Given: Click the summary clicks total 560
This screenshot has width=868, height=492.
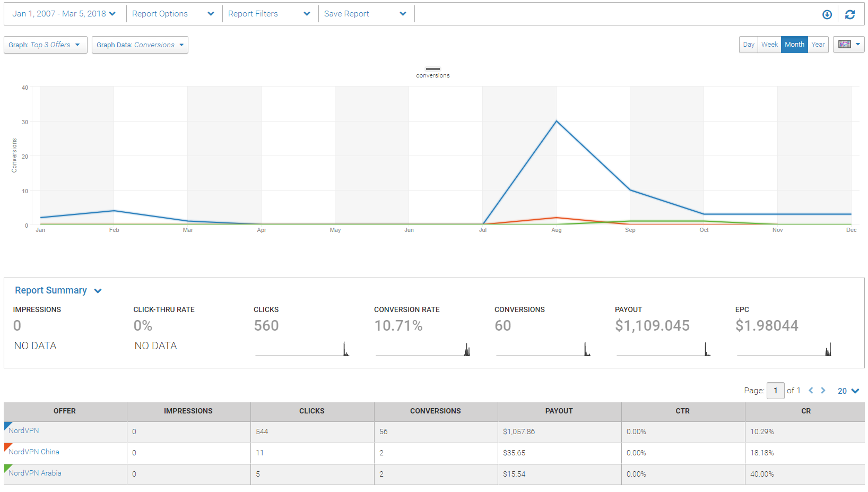Looking at the screenshot, I should 266,326.
